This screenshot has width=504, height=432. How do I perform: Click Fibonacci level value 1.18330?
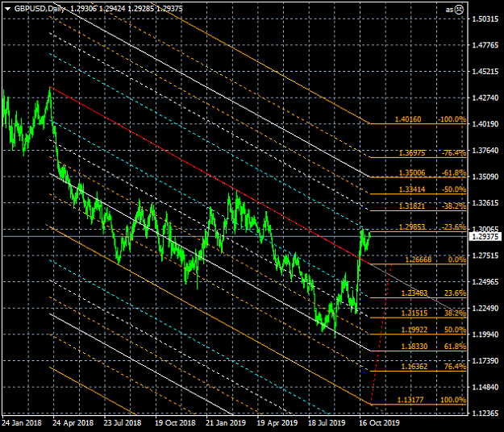click(x=414, y=347)
